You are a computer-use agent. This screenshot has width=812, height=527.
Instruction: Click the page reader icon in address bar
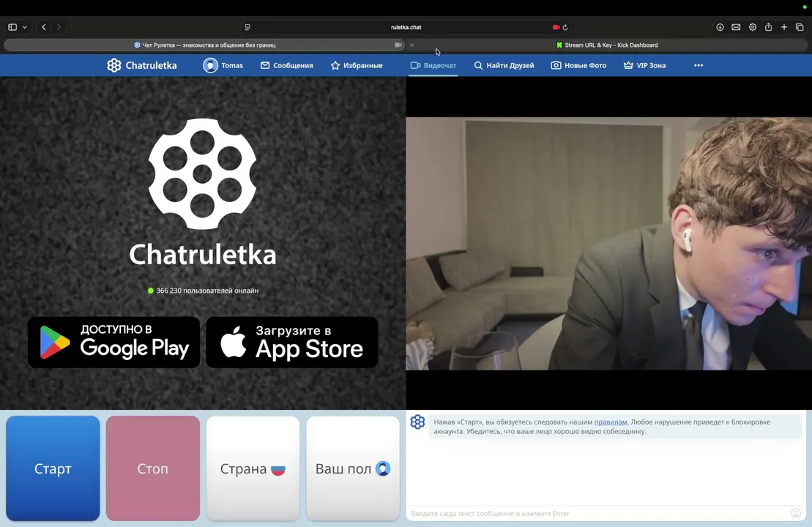coord(247,27)
